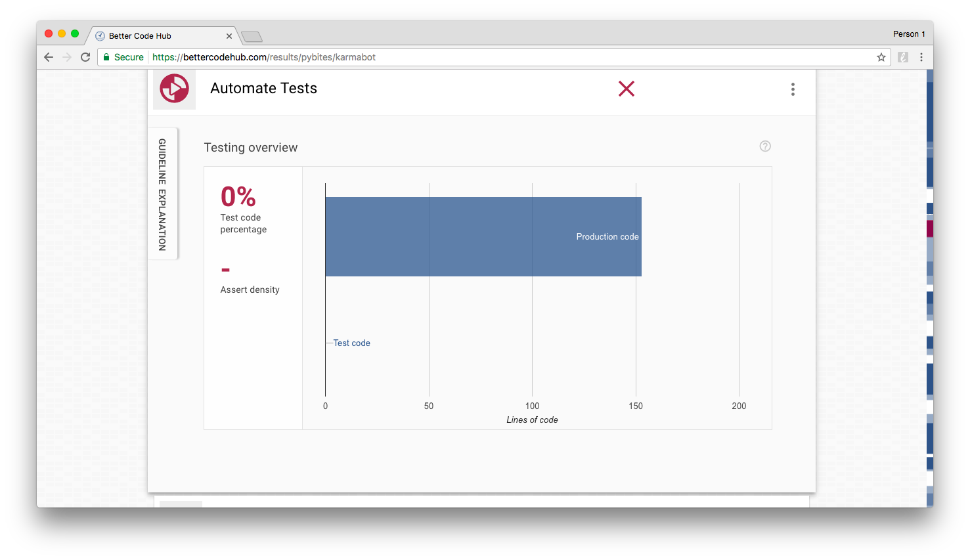Click the Test code label in chart
The image size is (970, 560).
(x=351, y=343)
